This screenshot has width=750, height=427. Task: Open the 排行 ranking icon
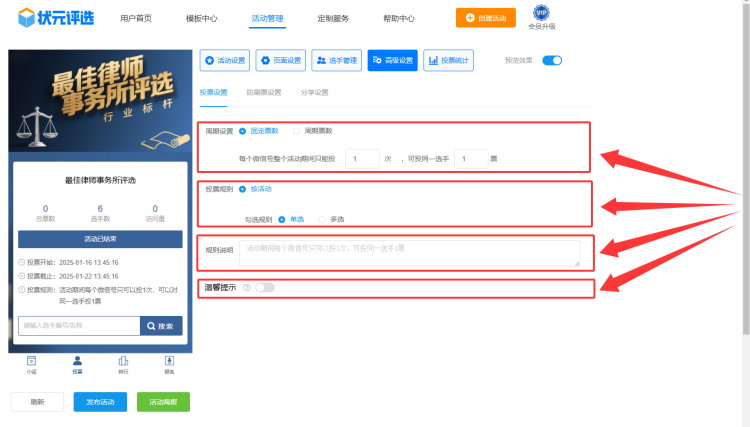point(123,363)
